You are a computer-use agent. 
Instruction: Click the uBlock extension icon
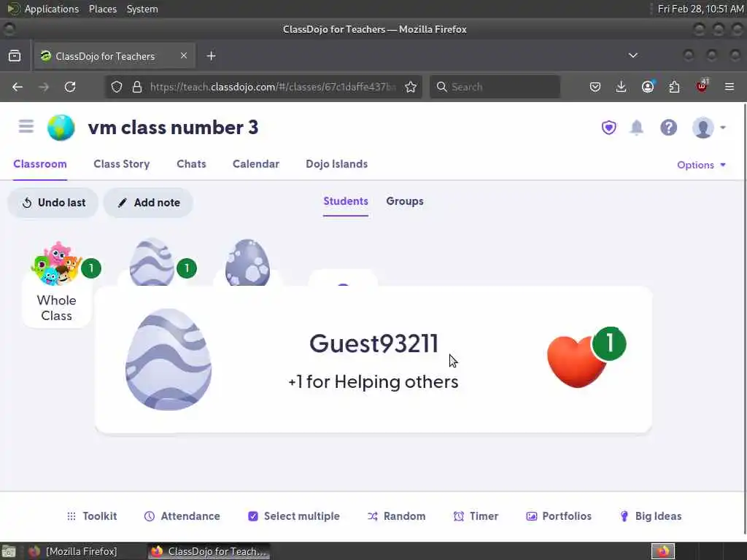703,86
